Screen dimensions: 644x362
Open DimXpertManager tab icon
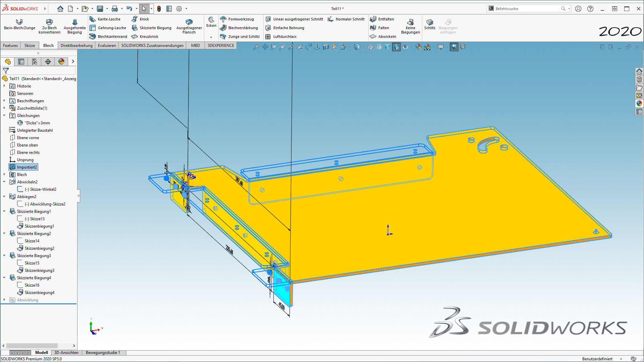48,62
